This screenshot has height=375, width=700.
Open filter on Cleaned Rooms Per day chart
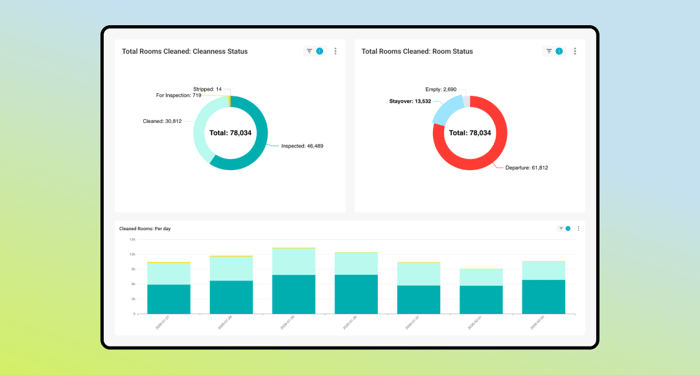[564, 229]
